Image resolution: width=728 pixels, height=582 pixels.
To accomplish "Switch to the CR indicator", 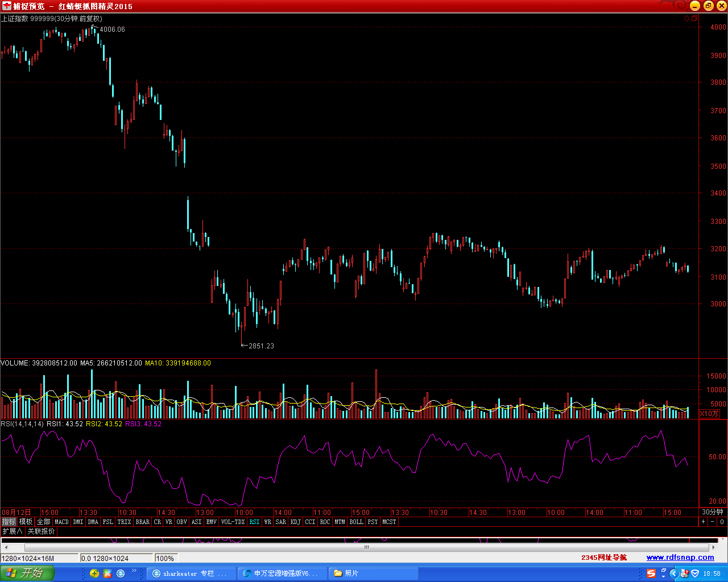I will [158, 522].
